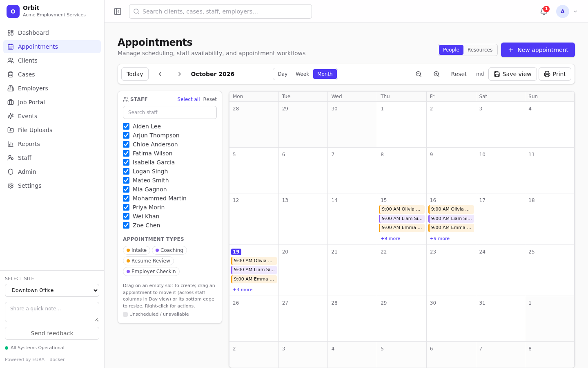Focus the Search staff field

pos(170,112)
